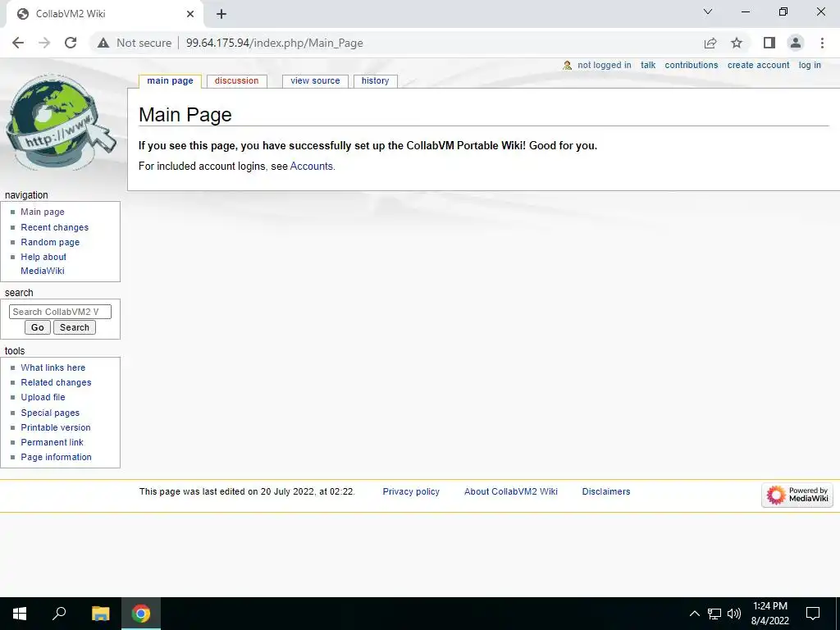Image resolution: width=840 pixels, height=630 pixels.
Task: Open Upload file
Action: coord(43,398)
